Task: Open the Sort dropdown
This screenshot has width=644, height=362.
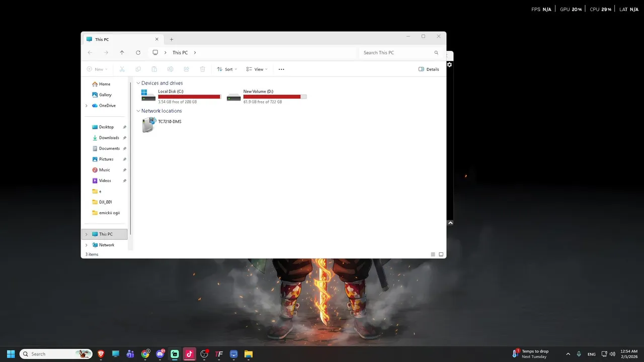Action: (x=226, y=69)
